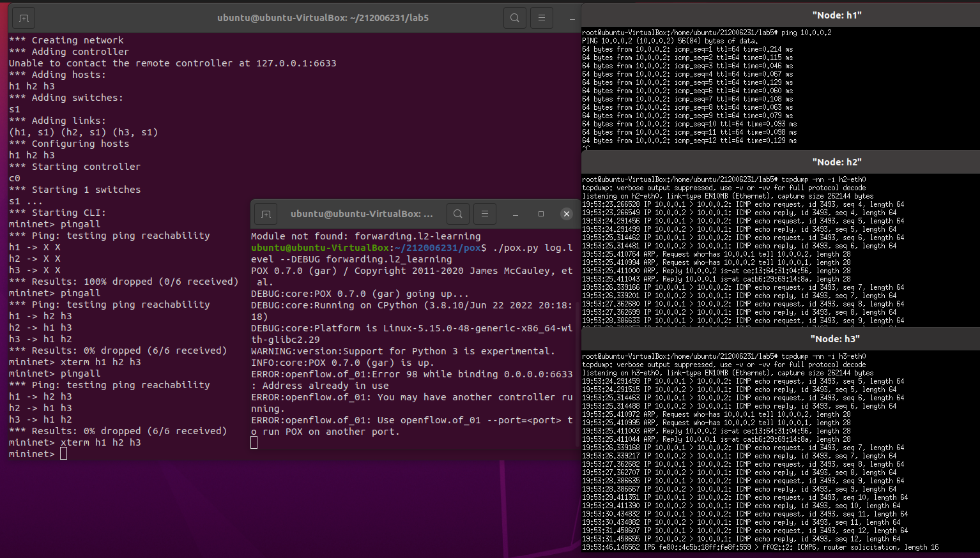
Task: Open a new tab in the POX terminal
Action: click(266, 214)
